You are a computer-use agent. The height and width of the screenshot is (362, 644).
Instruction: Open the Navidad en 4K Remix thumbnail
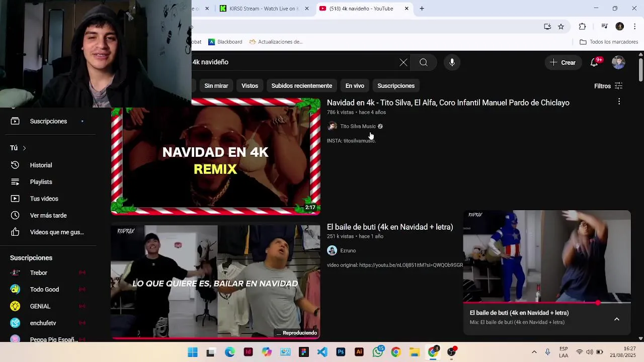215,156
